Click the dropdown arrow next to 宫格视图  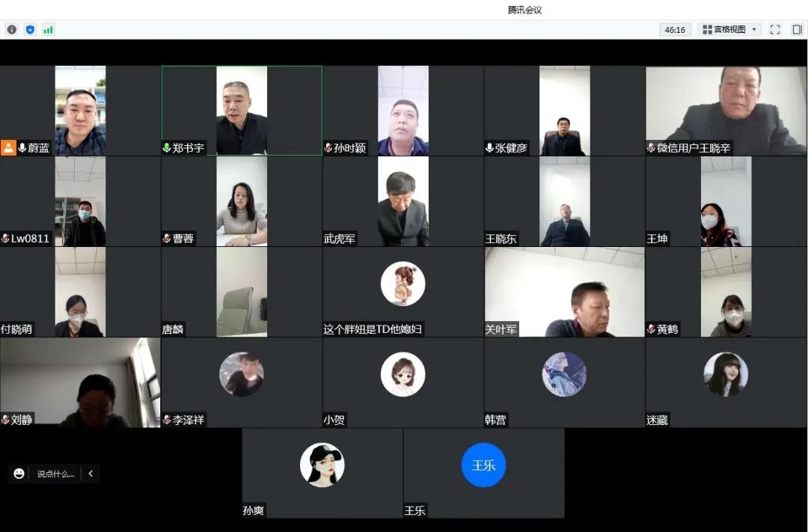click(x=754, y=30)
